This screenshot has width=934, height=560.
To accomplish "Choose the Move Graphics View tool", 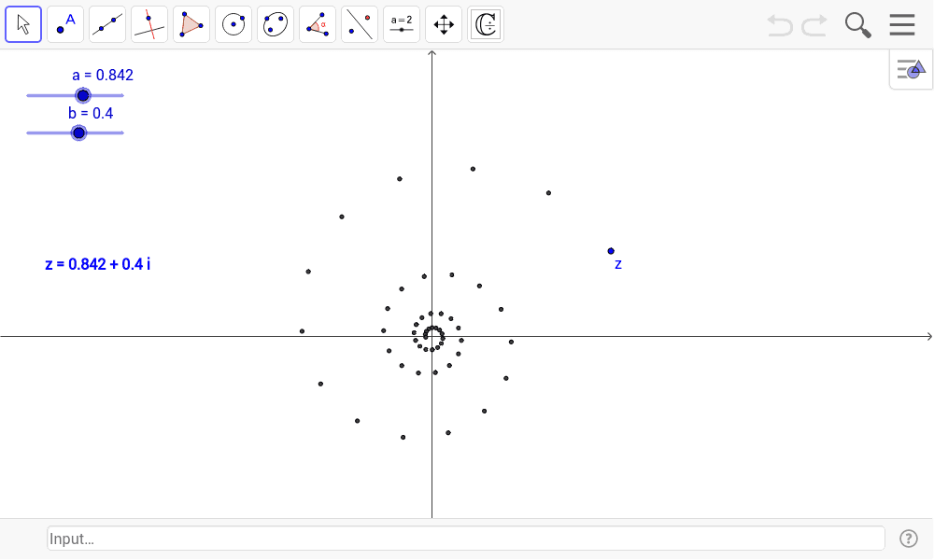I will [443, 23].
